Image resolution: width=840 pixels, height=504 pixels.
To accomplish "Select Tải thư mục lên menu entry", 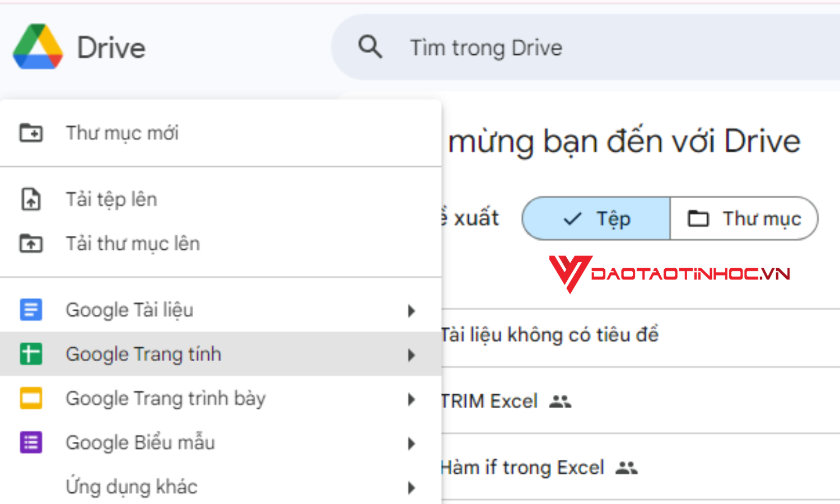I will click(133, 243).
